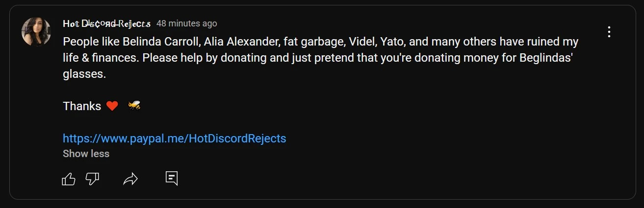Open the Hot Discord Rejects channel name

click(x=106, y=23)
